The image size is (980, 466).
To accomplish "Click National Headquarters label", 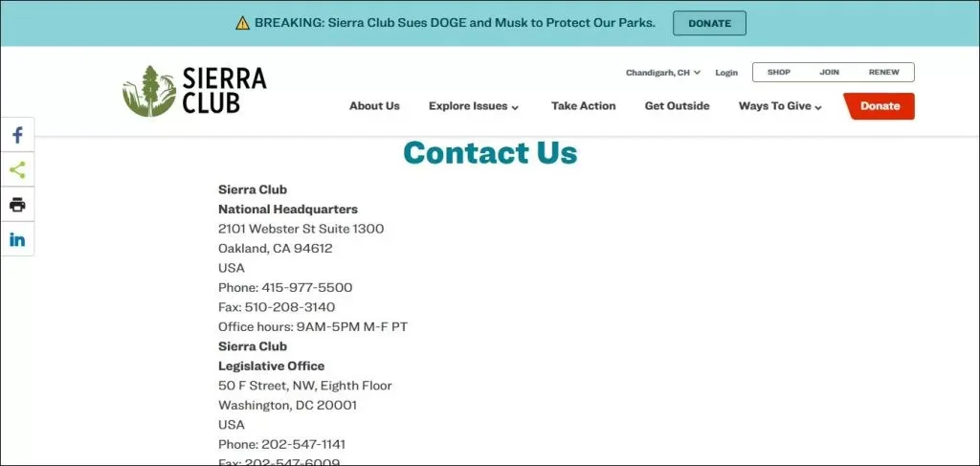I will (x=288, y=210).
